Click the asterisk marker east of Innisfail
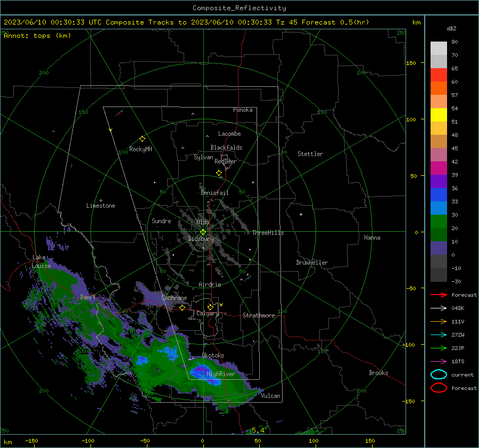 pyautogui.click(x=253, y=183)
